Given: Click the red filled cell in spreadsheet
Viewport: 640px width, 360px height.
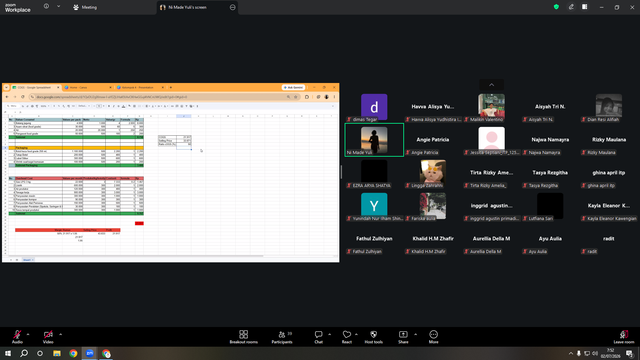Looking at the screenshot, I should pyautogui.click(x=139, y=223).
